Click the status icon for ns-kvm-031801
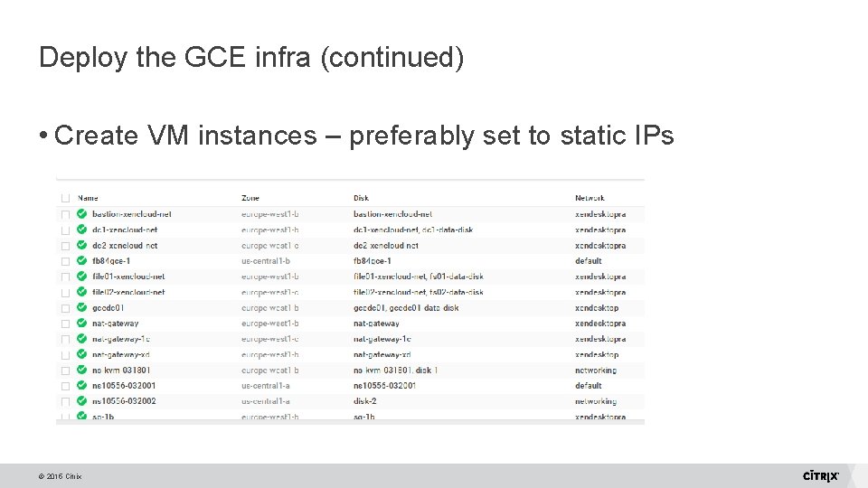 [82, 371]
